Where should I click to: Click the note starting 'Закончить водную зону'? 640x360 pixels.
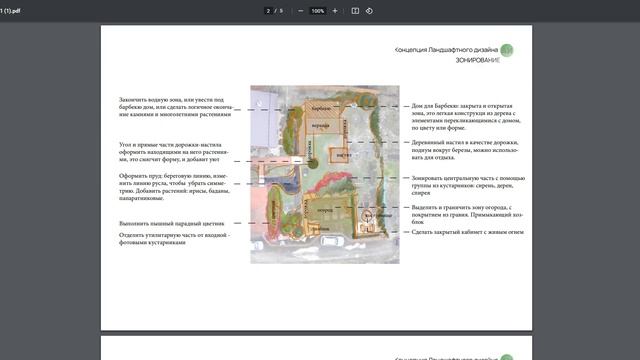pyautogui.click(x=176, y=107)
